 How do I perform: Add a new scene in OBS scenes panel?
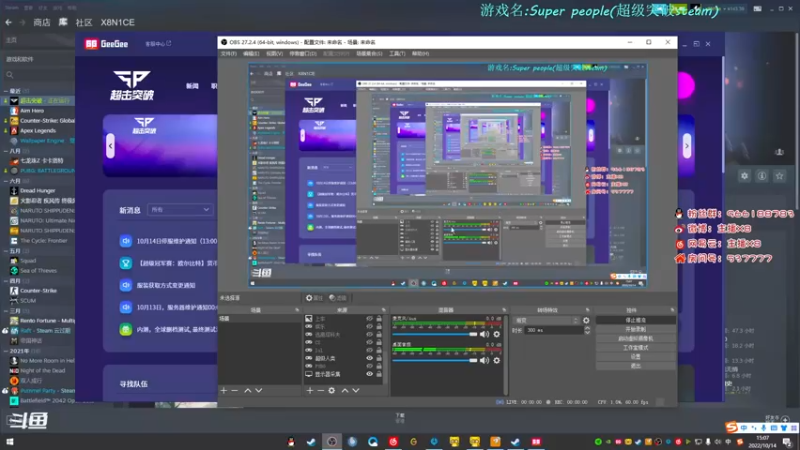(x=223, y=390)
